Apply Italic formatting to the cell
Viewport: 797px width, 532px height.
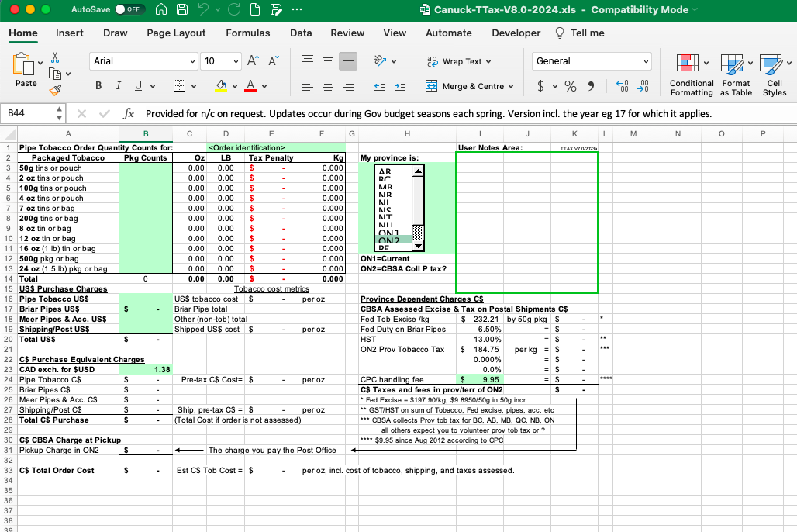pyautogui.click(x=119, y=86)
